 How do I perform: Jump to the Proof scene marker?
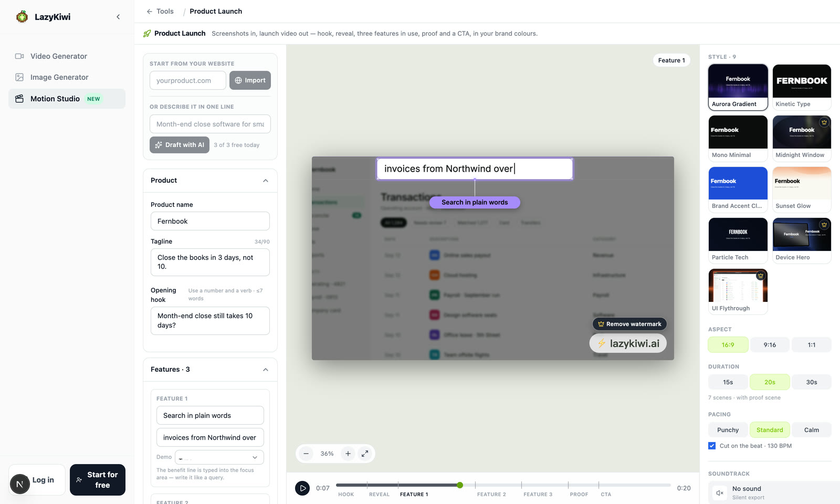[x=579, y=495]
